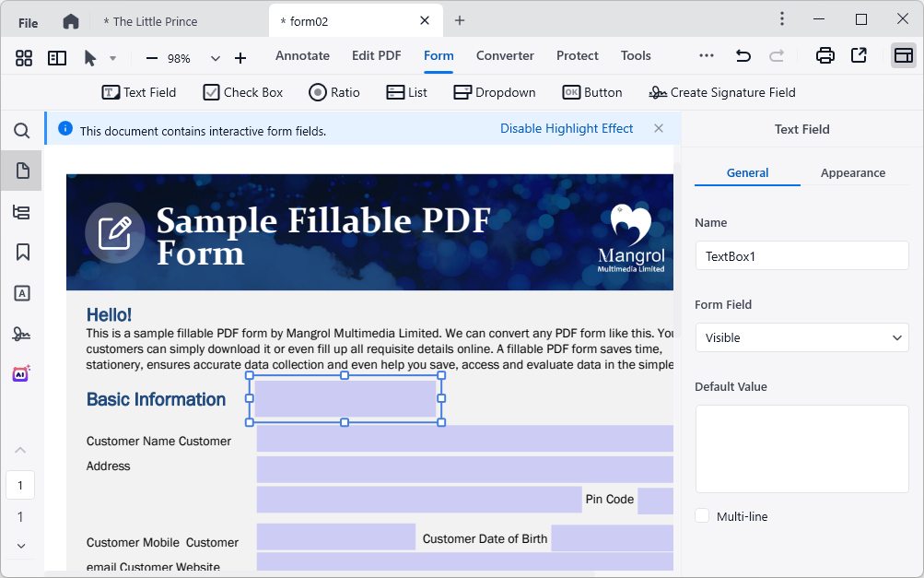
Task: Click Disable Highlight Effect link
Action: 567,129
